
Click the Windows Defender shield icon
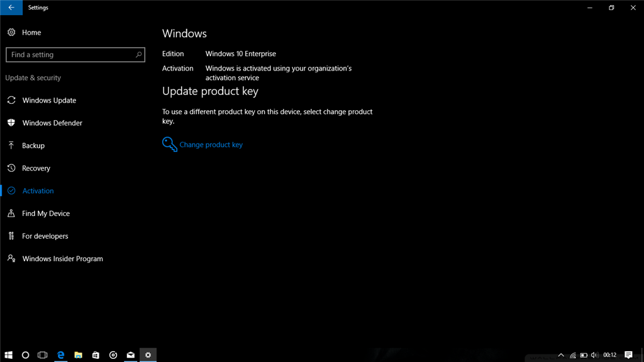click(11, 123)
